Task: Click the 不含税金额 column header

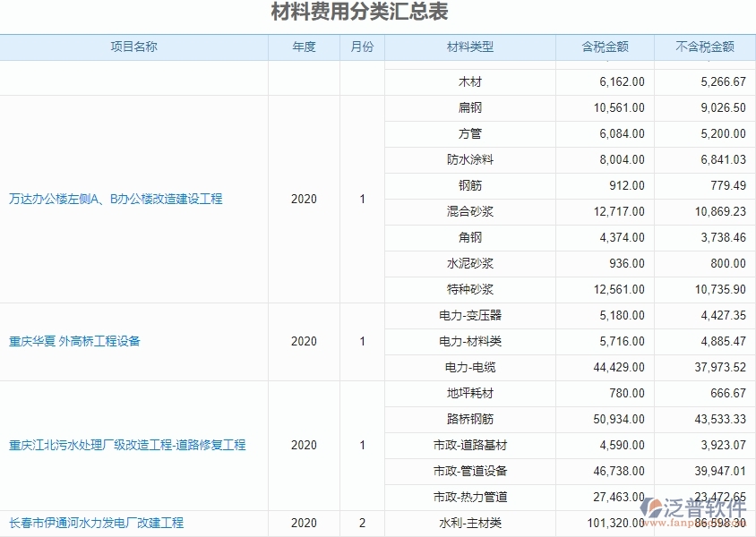Action: (704, 47)
